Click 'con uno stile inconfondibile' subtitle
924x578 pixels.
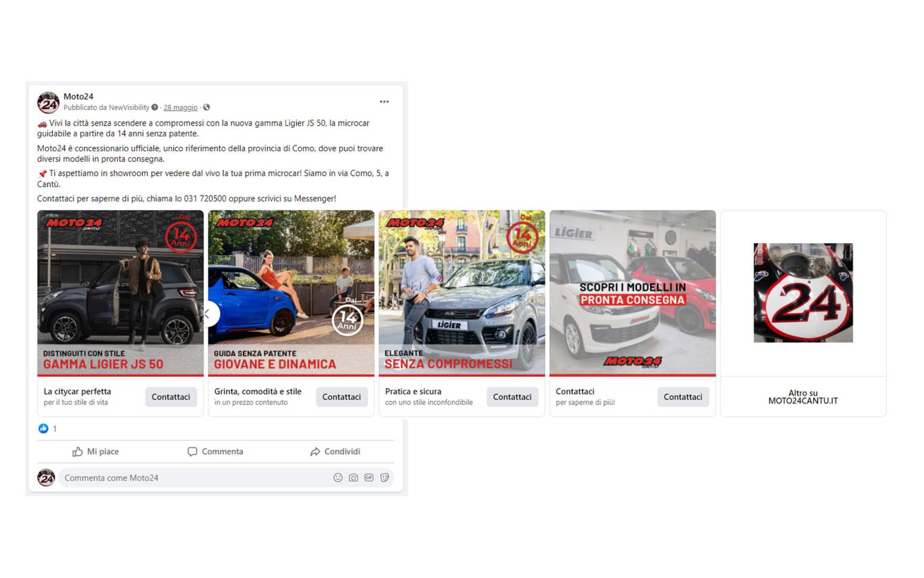(429, 402)
